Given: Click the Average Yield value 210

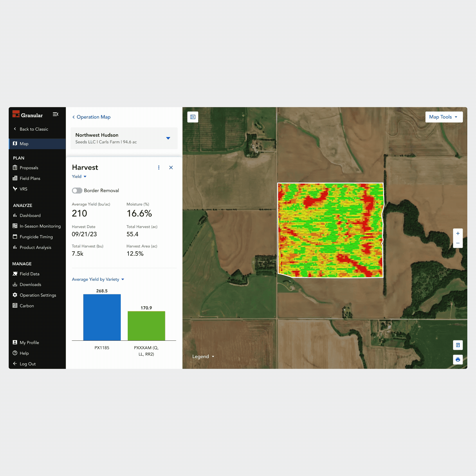Looking at the screenshot, I should (x=80, y=213).
